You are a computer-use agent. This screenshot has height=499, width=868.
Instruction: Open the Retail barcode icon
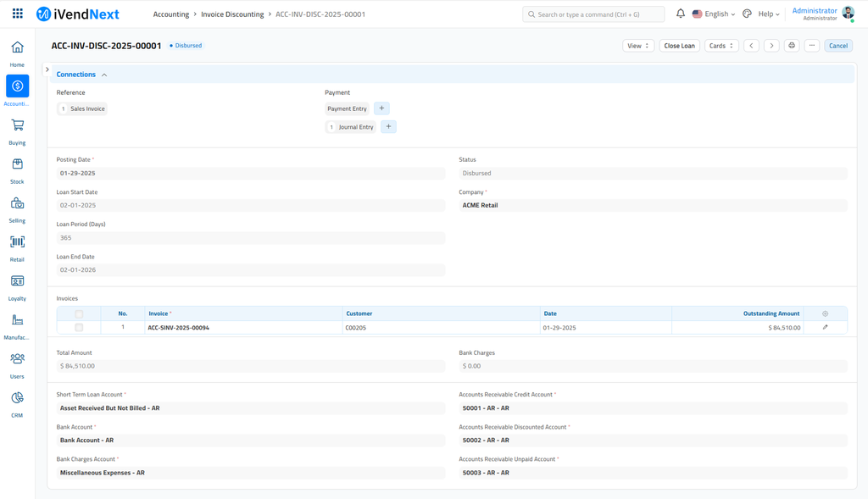coord(17,242)
